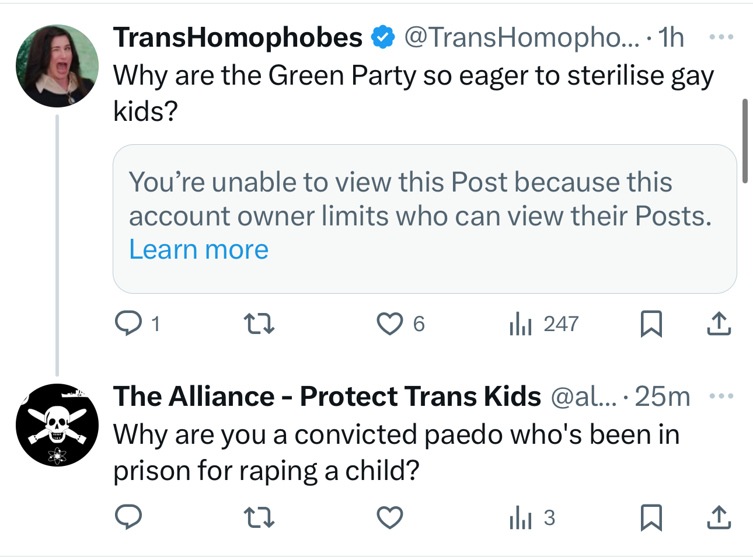Share the TransHomophobes post
This screenshot has height=560, width=753.
[x=719, y=324]
